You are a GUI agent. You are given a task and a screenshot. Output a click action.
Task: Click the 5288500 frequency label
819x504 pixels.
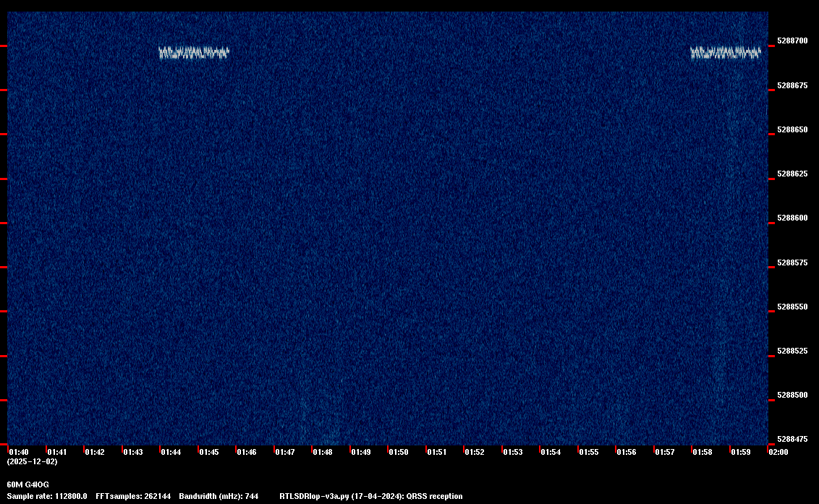[792, 395]
